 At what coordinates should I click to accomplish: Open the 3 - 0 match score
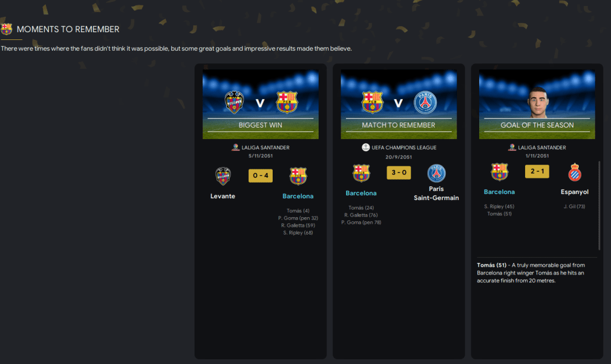399,172
